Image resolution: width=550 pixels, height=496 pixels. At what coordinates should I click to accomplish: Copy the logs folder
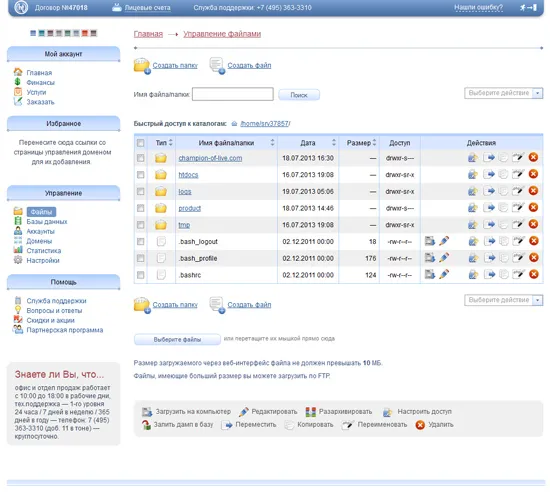(503, 191)
